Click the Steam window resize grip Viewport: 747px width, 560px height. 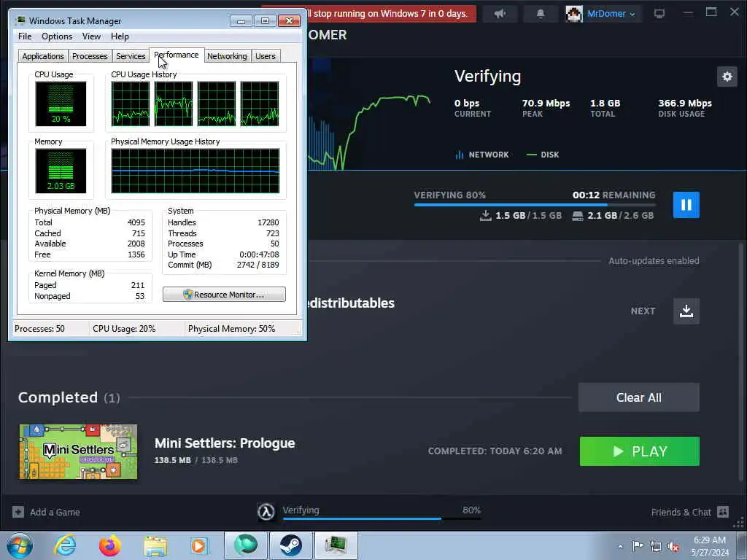point(739,524)
